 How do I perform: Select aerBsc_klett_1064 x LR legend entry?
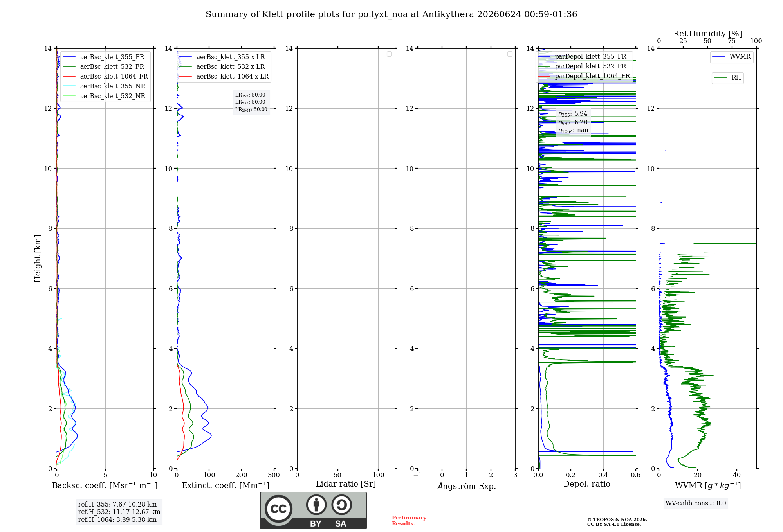pos(224,76)
